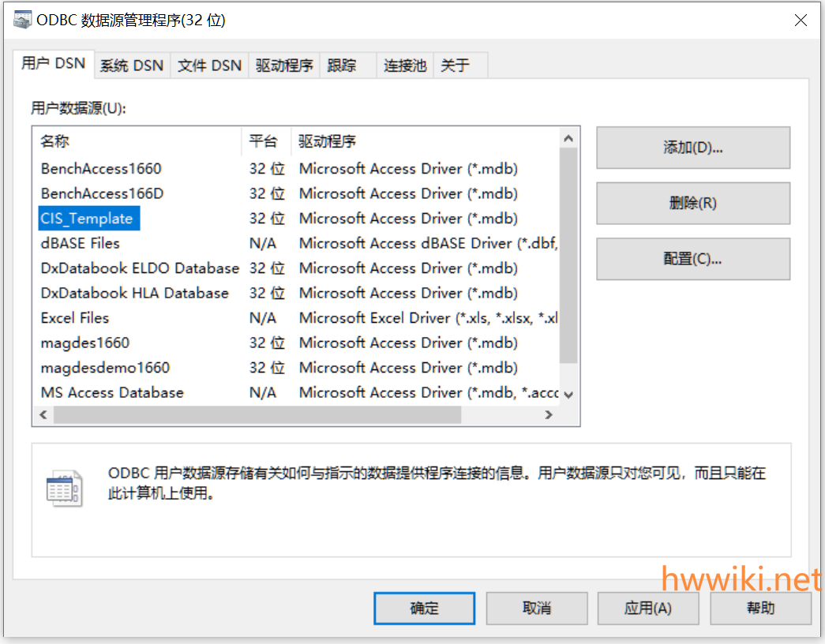Sort by the 名称 column header

point(55,141)
